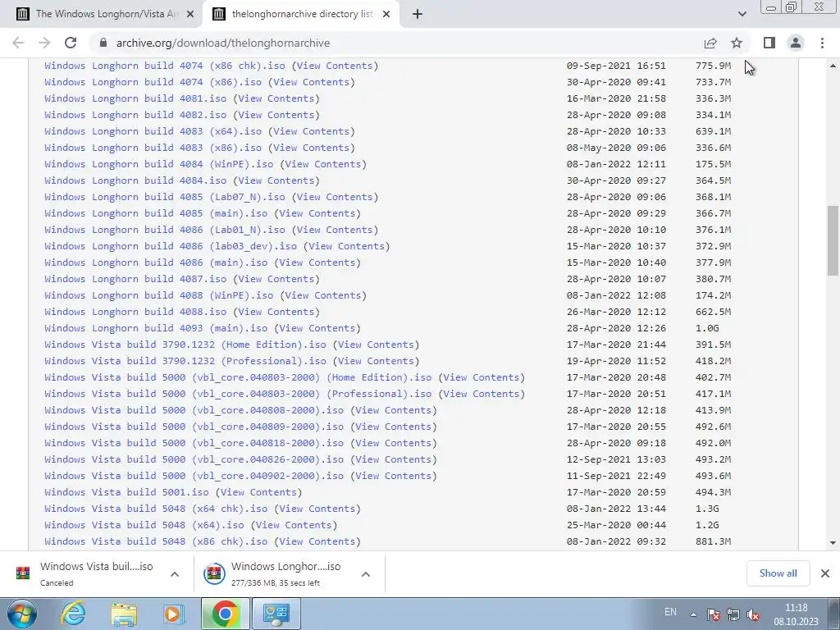Image resolution: width=840 pixels, height=630 pixels.
Task: Download Windows Vista build 5001.iso
Action: [127, 492]
